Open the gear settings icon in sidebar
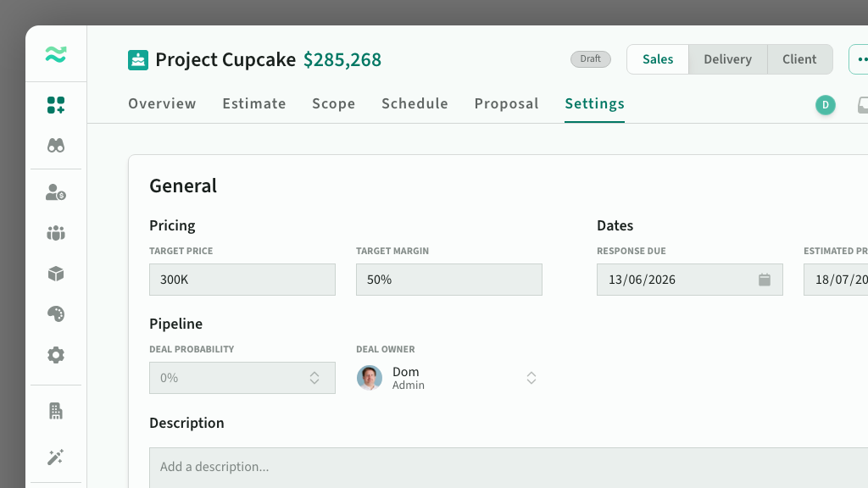The width and height of the screenshot is (868, 488). coord(56,355)
